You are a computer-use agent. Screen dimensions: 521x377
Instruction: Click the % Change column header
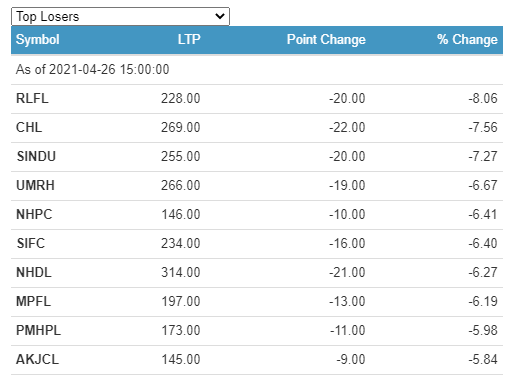(x=467, y=39)
